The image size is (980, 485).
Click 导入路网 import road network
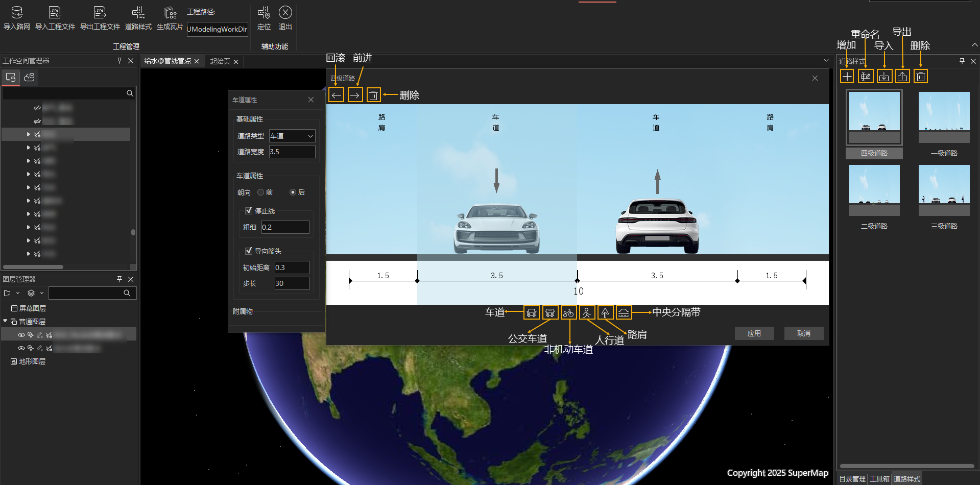coord(17,18)
